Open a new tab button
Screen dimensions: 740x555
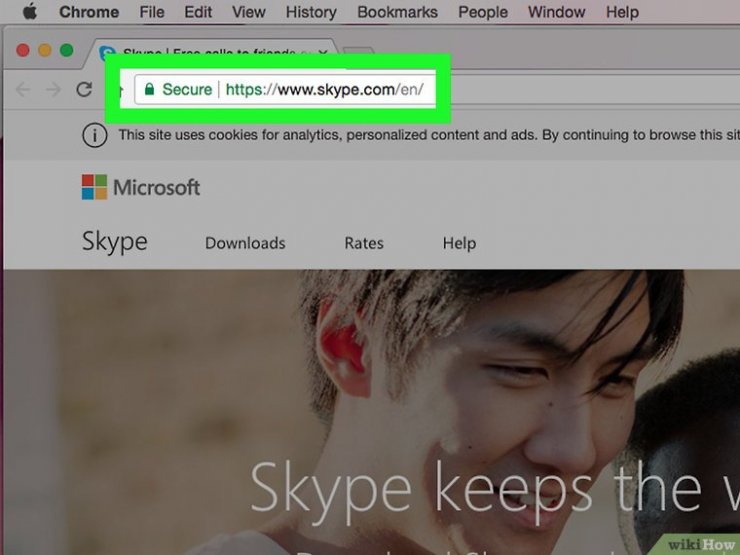tap(359, 52)
